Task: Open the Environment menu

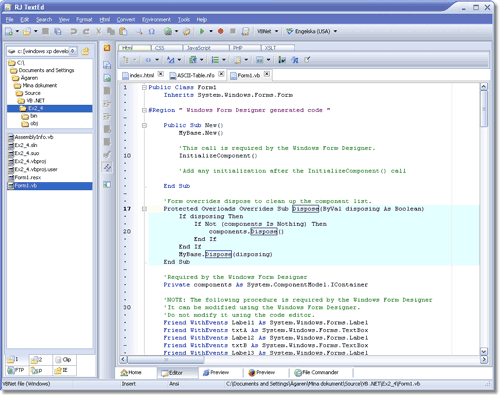Action: 156,20
